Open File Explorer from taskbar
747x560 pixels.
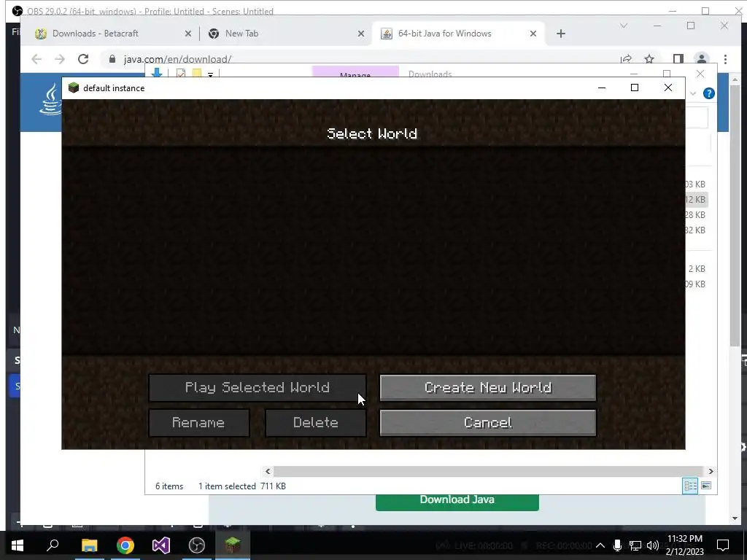point(89,545)
